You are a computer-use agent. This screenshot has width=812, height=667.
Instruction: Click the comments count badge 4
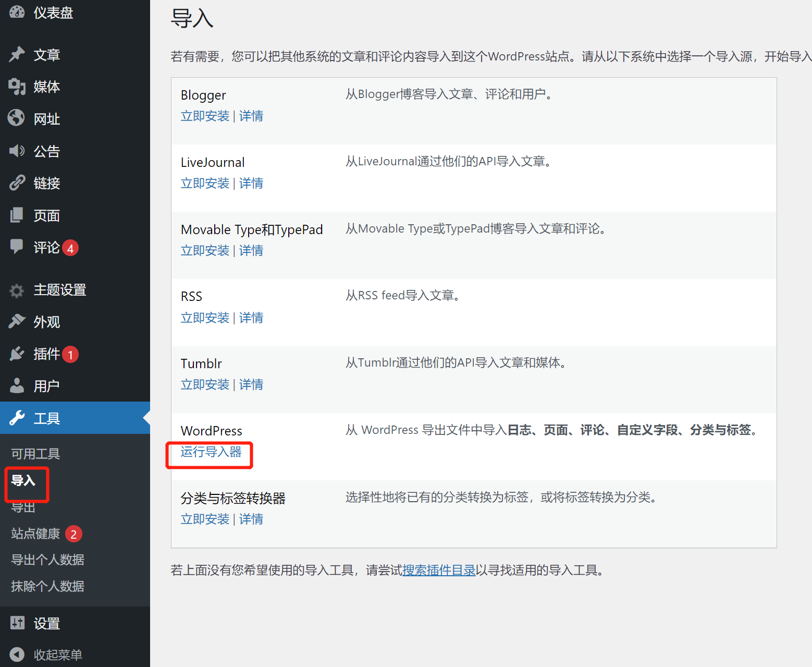pyautogui.click(x=70, y=248)
